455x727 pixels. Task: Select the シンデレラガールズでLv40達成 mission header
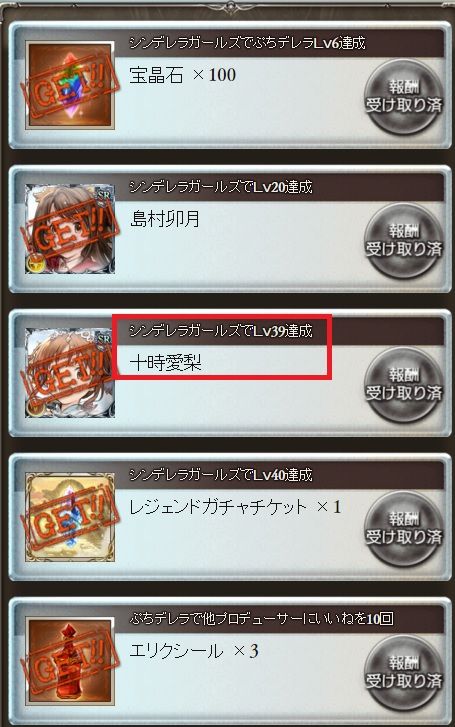pyautogui.click(x=221, y=475)
